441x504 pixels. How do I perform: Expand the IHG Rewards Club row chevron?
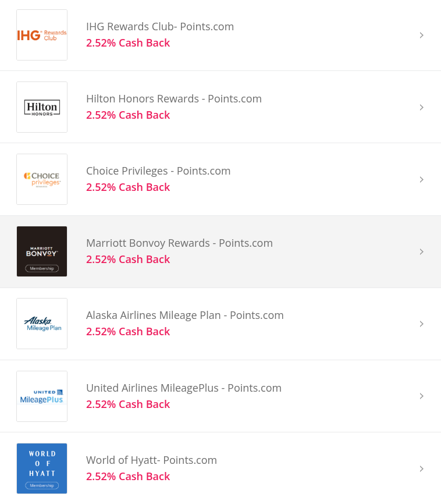(421, 35)
